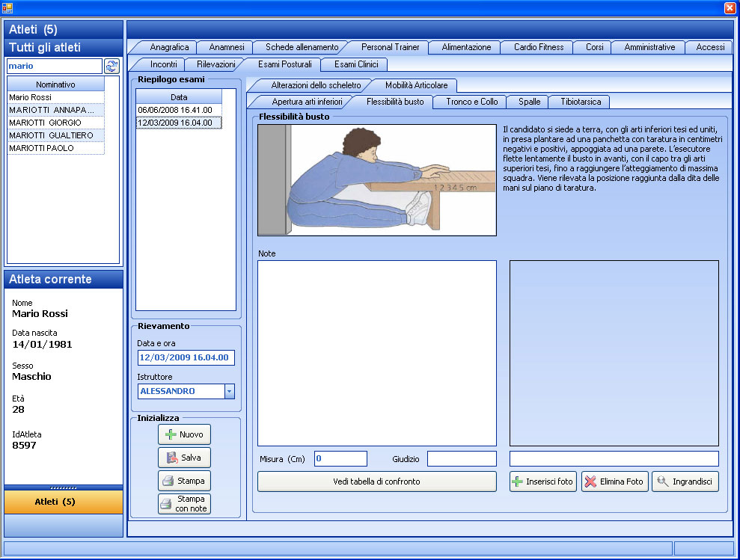Click the Misura (Cm) input field
The image size is (740, 560).
[x=340, y=458]
